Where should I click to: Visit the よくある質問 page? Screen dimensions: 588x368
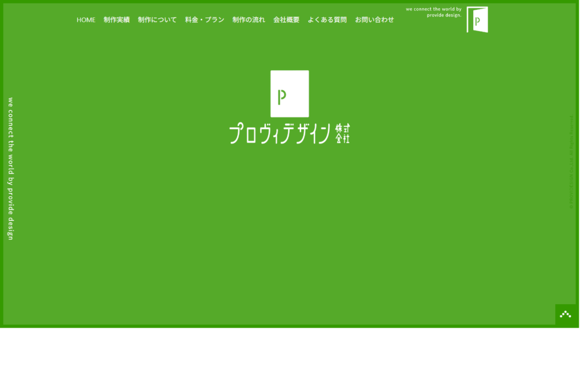click(x=327, y=20)
